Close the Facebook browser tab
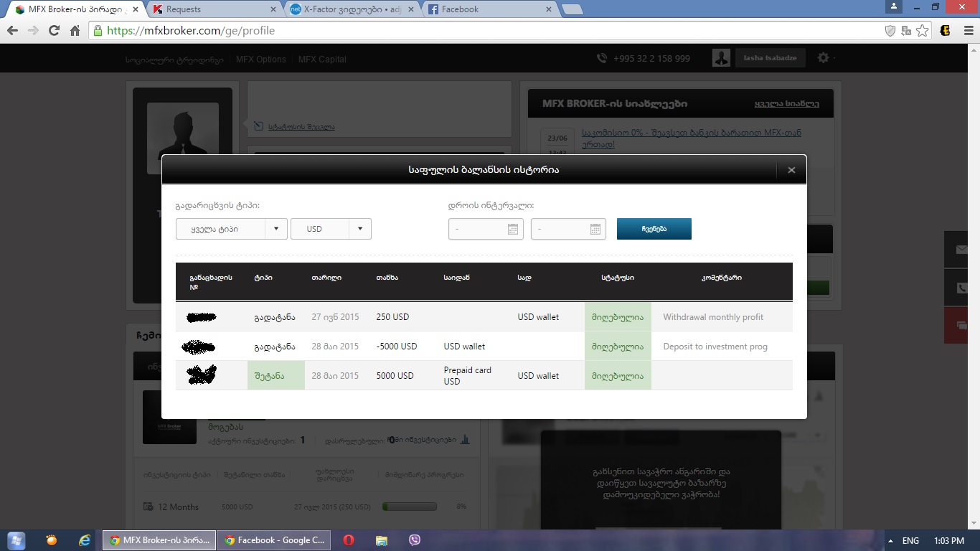This screenshot has width=980, height=551. [549, 9]
